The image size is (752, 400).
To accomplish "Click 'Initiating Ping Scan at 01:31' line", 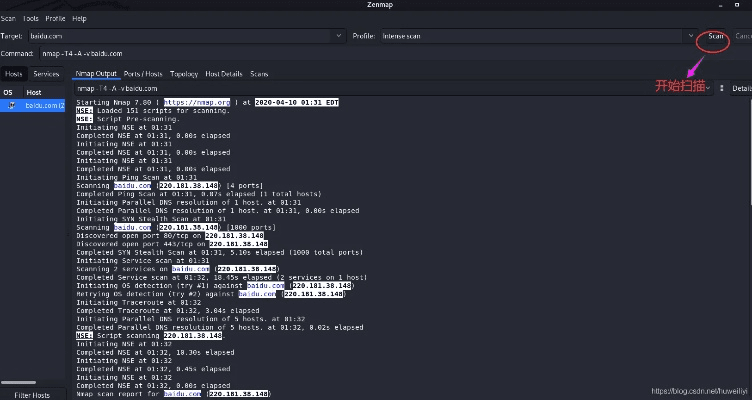I will (137, 177).
